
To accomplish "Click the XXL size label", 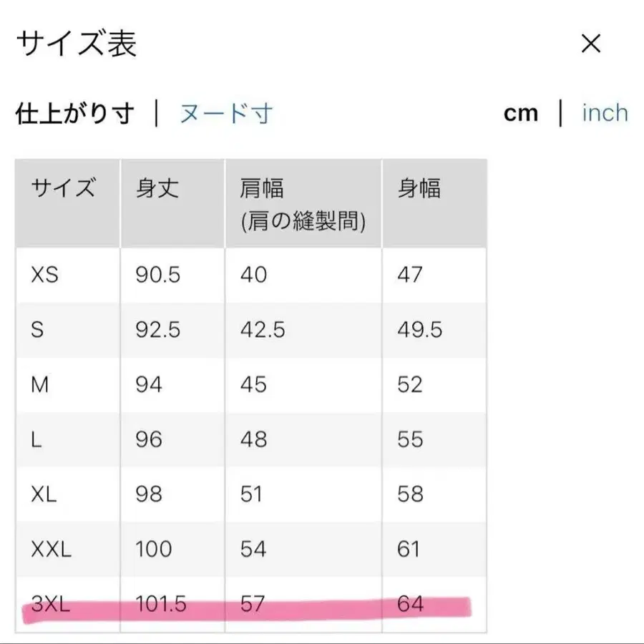I will pos(50,550).
